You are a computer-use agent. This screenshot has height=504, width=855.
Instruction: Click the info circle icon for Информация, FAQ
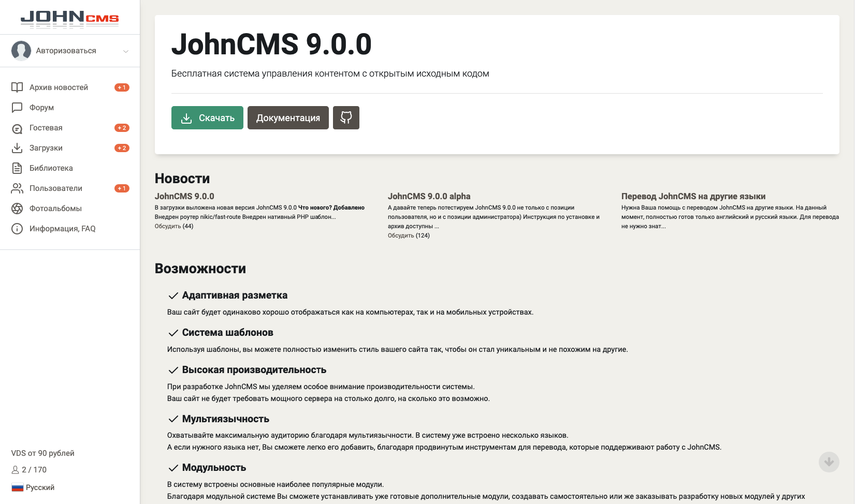tap(17, 229)
